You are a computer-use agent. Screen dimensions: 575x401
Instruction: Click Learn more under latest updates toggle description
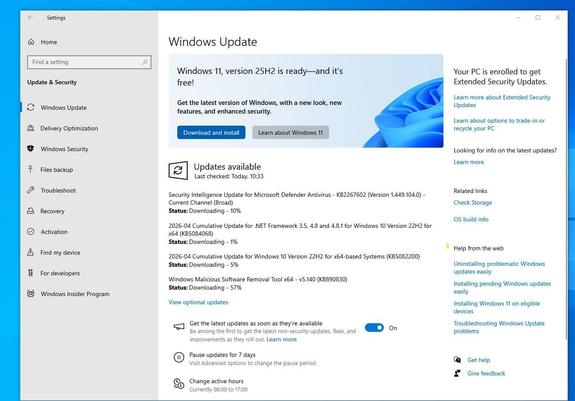point(281,339)
